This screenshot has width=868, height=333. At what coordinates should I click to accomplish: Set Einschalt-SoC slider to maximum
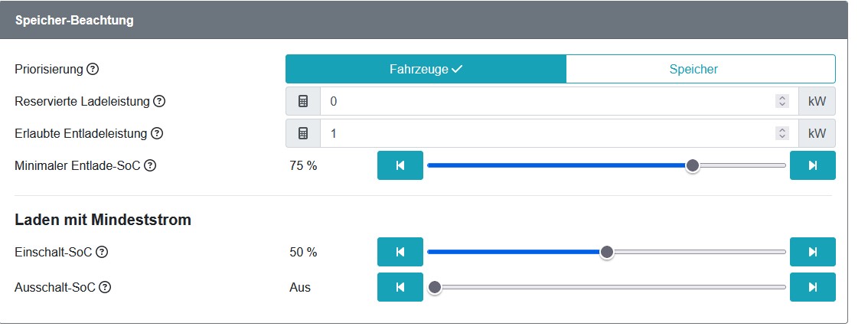pyautogui.click(x=812, y=252)
